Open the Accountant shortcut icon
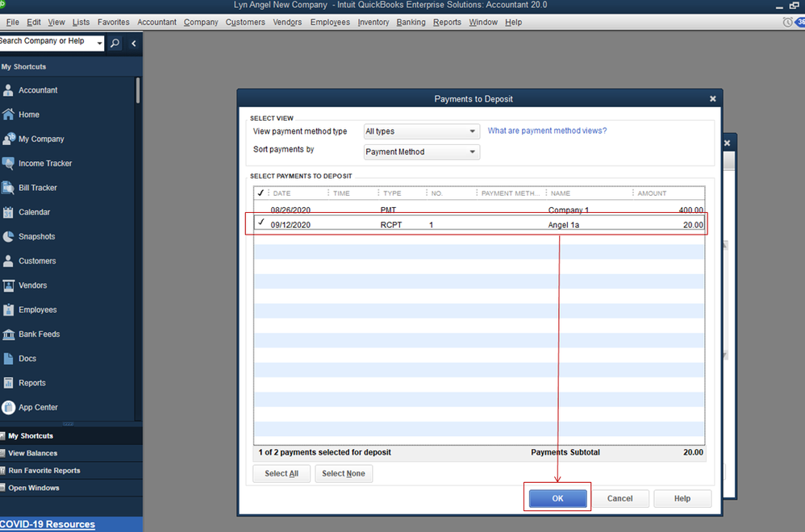The height and width of the screenshot is (532, 805). 8,90
